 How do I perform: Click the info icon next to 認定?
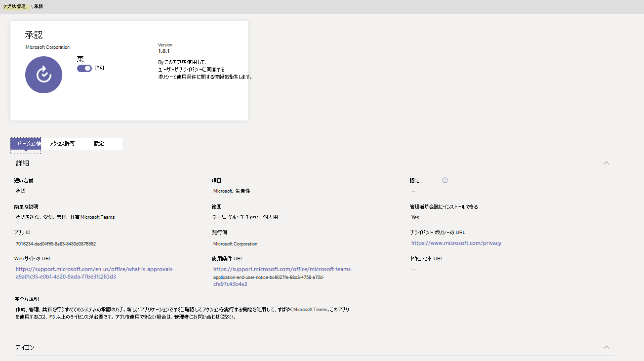click(444, 180)
